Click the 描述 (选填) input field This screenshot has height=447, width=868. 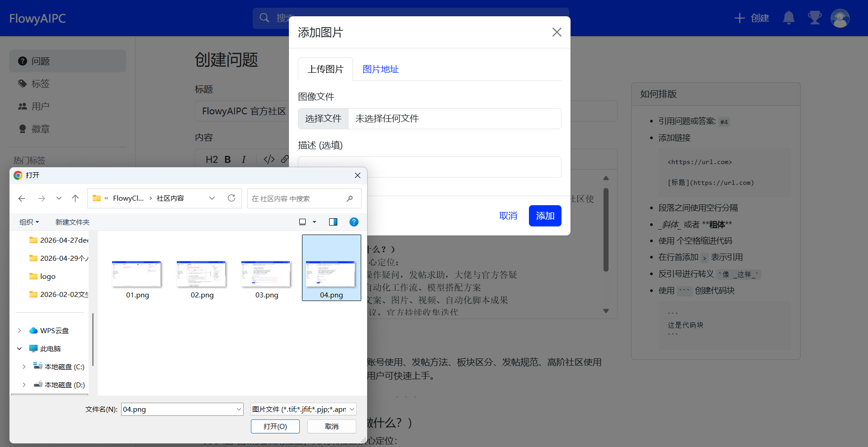(429, 167)
